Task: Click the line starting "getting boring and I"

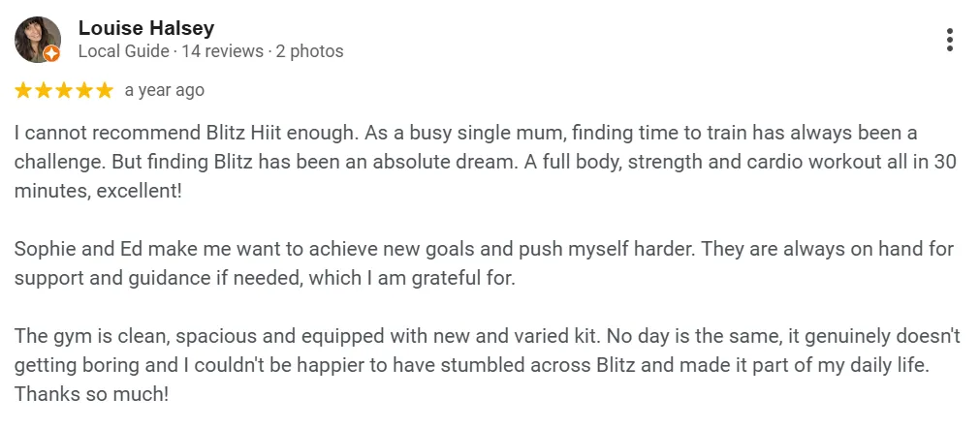Action: click(x=472, y=365)
